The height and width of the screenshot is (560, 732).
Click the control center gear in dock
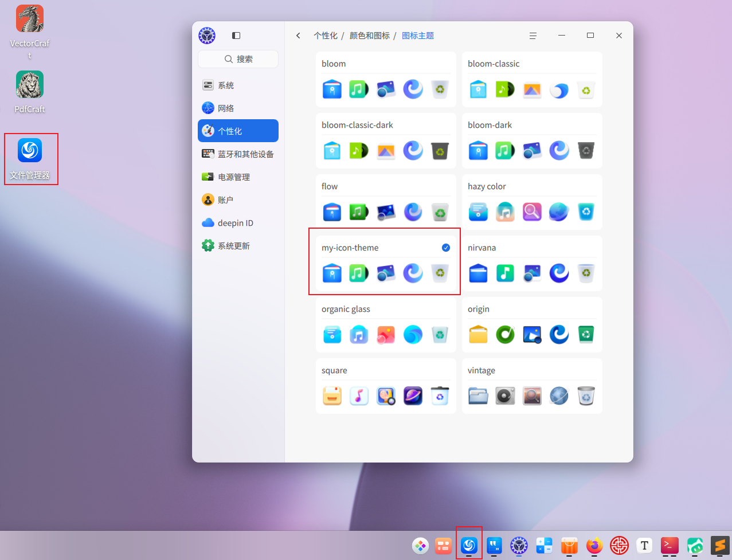[519, 546]
